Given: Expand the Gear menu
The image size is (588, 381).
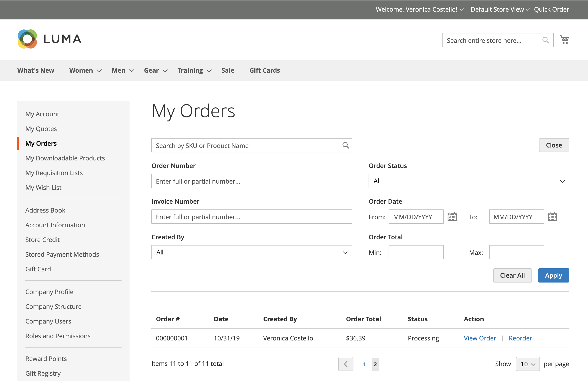Looking at the screenshot, I should click(x=156, y=70).
